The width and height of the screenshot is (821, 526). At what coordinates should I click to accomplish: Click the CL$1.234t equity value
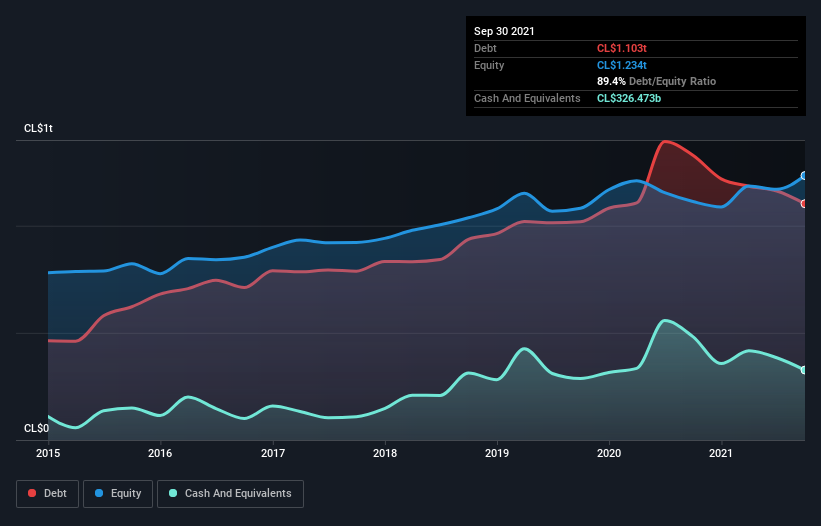pos(622,65)
